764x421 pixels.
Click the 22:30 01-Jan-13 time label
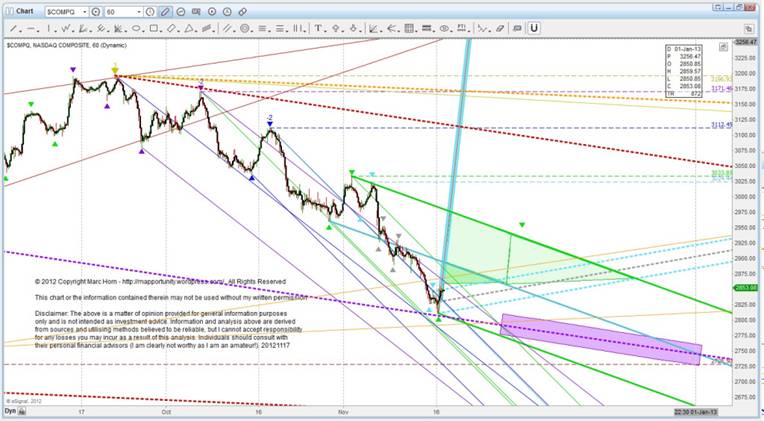pyautogui.click(x=696, y=412)
